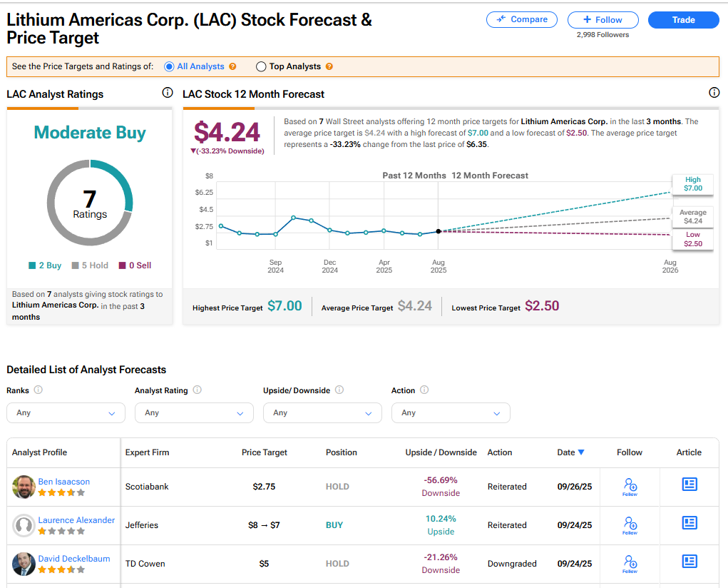Open article icon in Scotiabank row

tap(689, 485)
